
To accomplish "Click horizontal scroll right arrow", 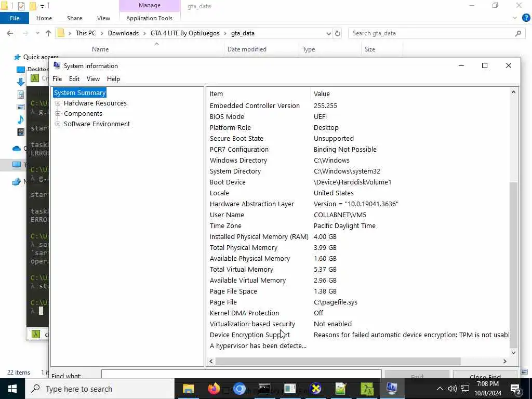I will click(x=505, y=362).
